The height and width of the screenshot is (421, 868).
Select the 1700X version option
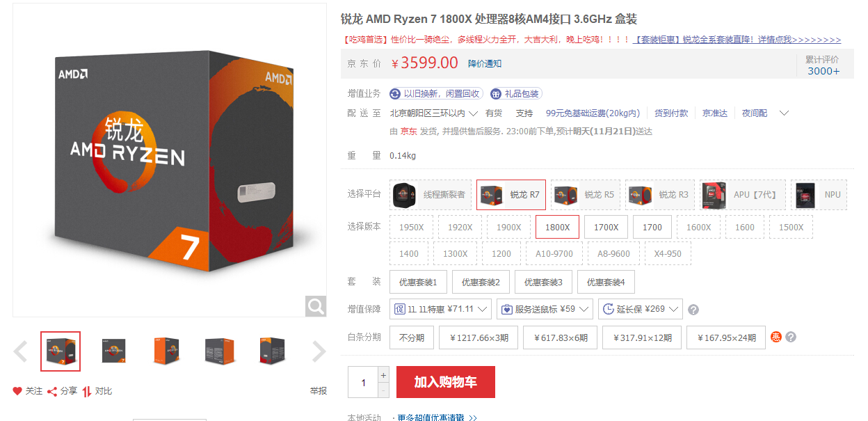click(x=606, y=227)
